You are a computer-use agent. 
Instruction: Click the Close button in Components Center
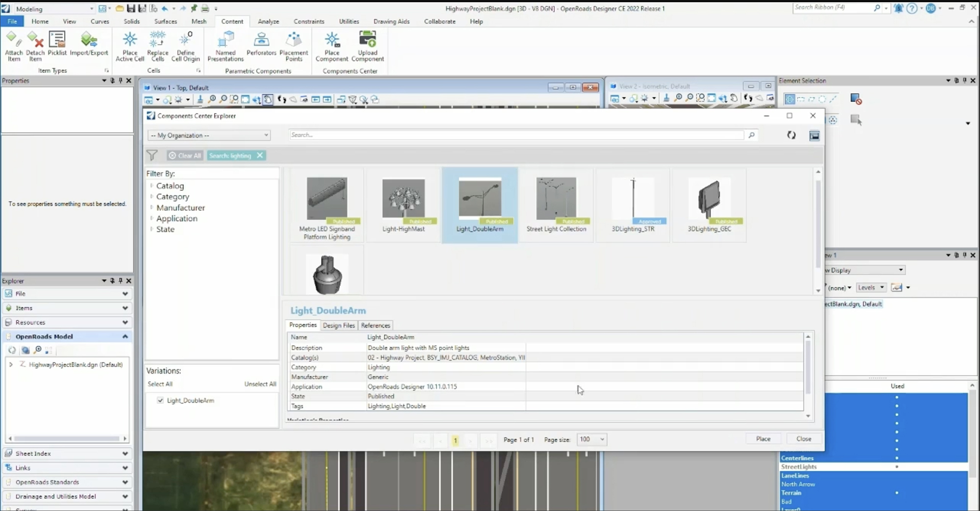tap(804, 439)
